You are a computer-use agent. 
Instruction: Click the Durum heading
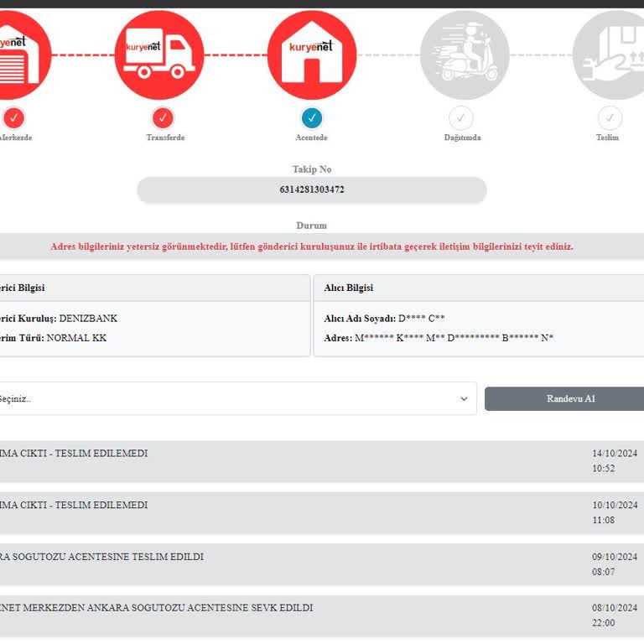(312, 226)
